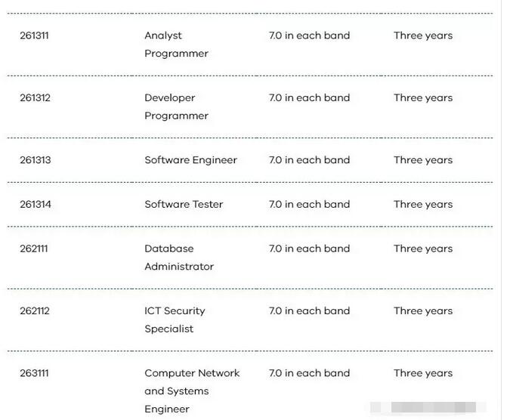This screenshot has width=510, height=420.
Task: Select the Analyst Programmer occupation text
Action: tap(176, 45)
